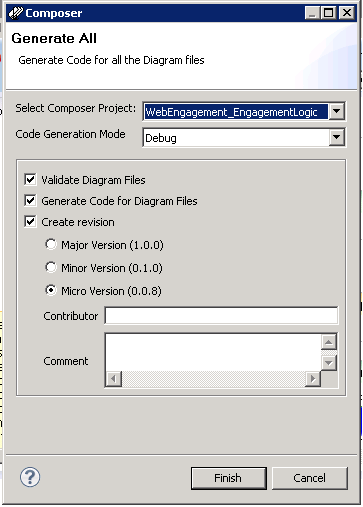Choose Minor Version (0.1.0) option

pyautogui.click(x=51, y=267)
